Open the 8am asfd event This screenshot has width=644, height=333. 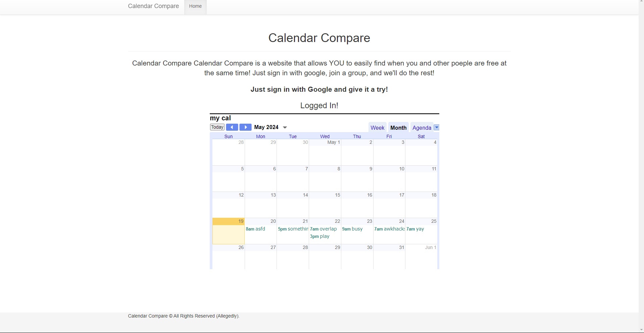tap(255, 229)
